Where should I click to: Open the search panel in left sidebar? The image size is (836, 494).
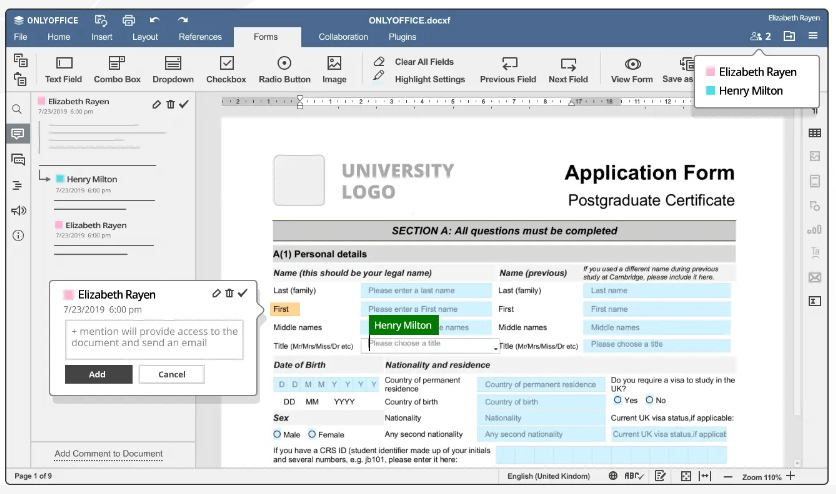pyautogui.click(x=17, y=109)
